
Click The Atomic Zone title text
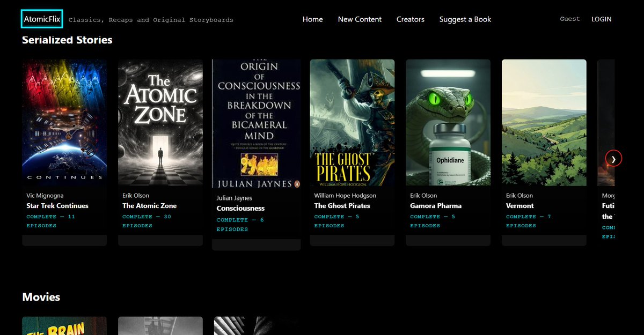pos(149,206)
